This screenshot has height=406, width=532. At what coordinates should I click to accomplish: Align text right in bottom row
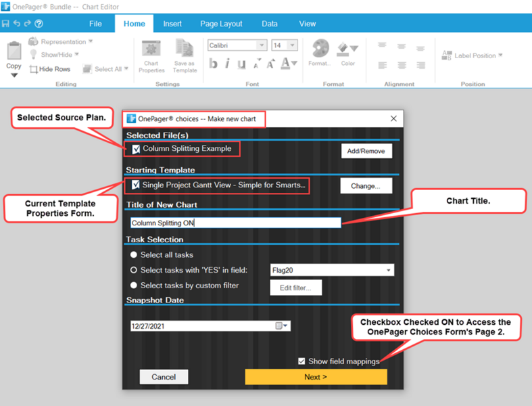(420, 65)
